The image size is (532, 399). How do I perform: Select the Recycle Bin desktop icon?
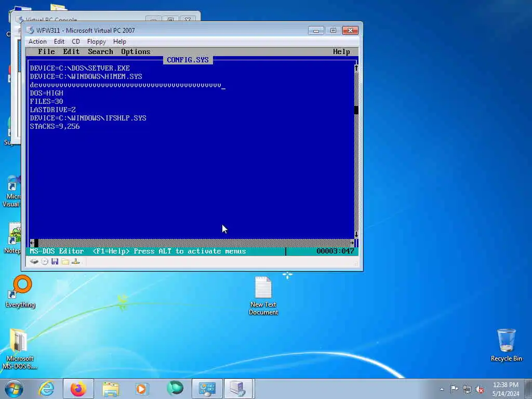pyautogui.click(x=506, y=345)
